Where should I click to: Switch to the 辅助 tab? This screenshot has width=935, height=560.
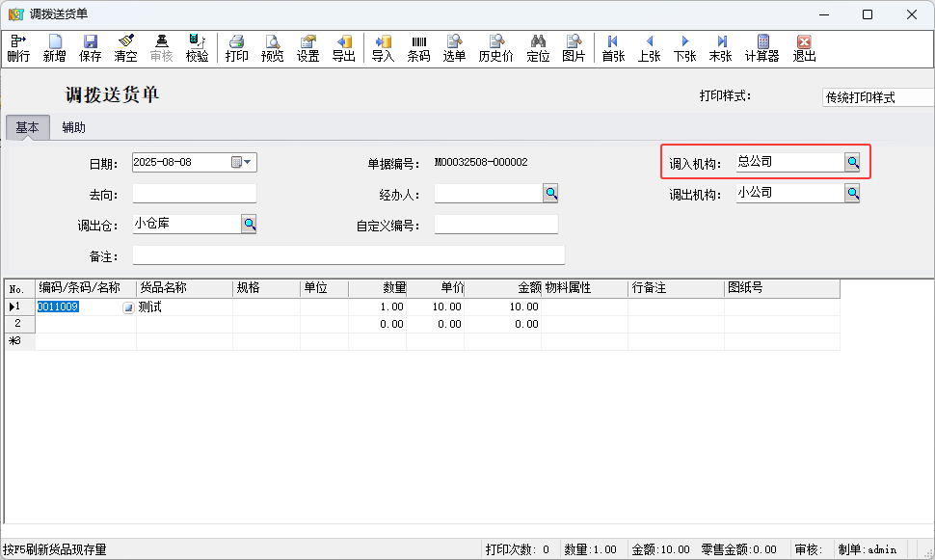tap(74, 127)
